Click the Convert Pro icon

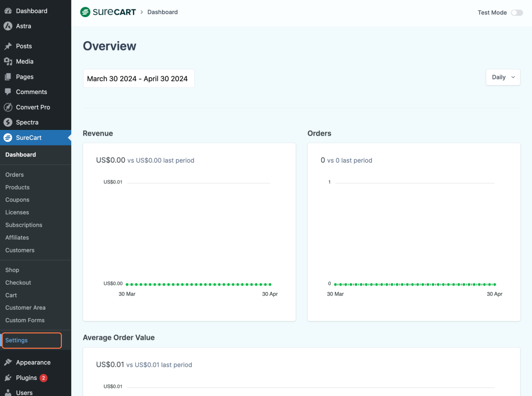tap(8, 107)
